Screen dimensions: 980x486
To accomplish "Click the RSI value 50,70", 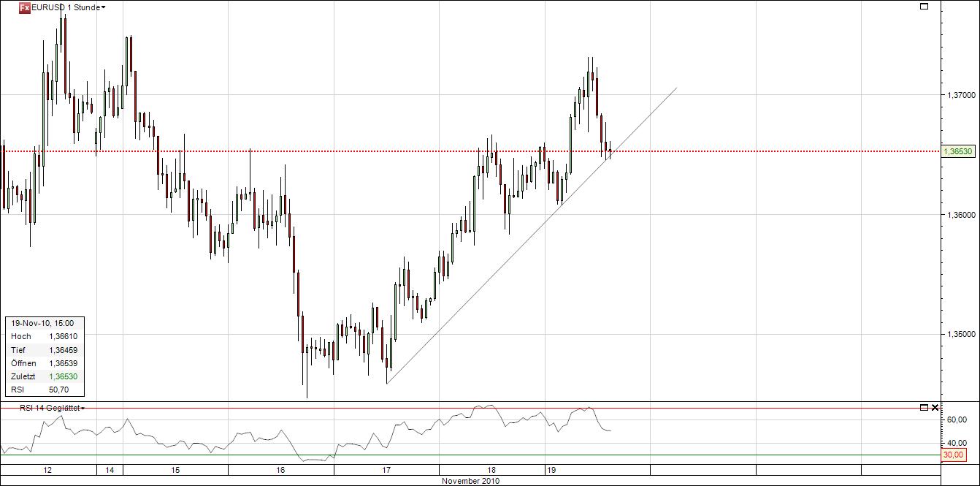I will pos(59,390).
